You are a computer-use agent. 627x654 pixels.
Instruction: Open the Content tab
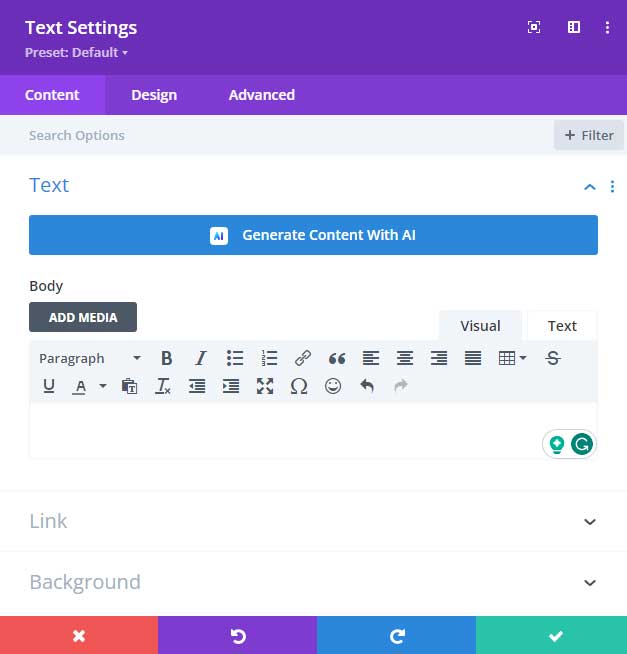click(52, 95)
